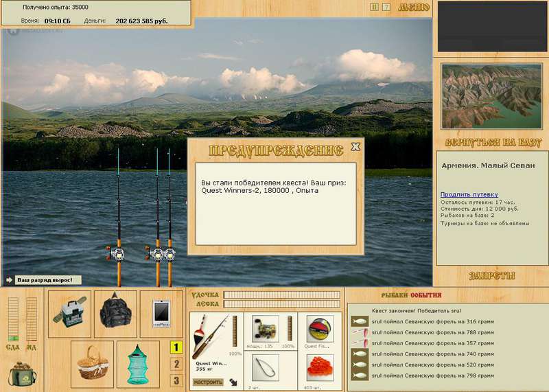This screenshot has width=549, height=392.
Task: Switch to rod slot 2
Action: [x=176, y=364]
